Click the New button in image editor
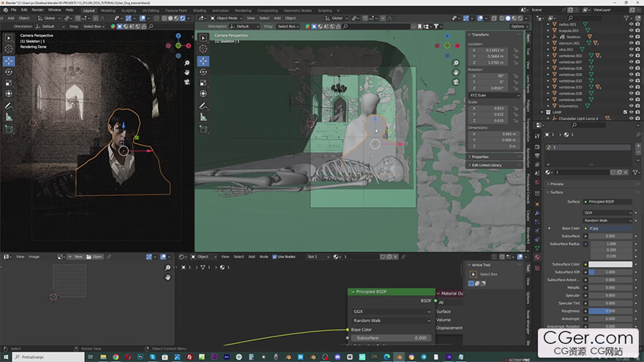This screenshot has height=362, width=644. (x=75, y=257)
